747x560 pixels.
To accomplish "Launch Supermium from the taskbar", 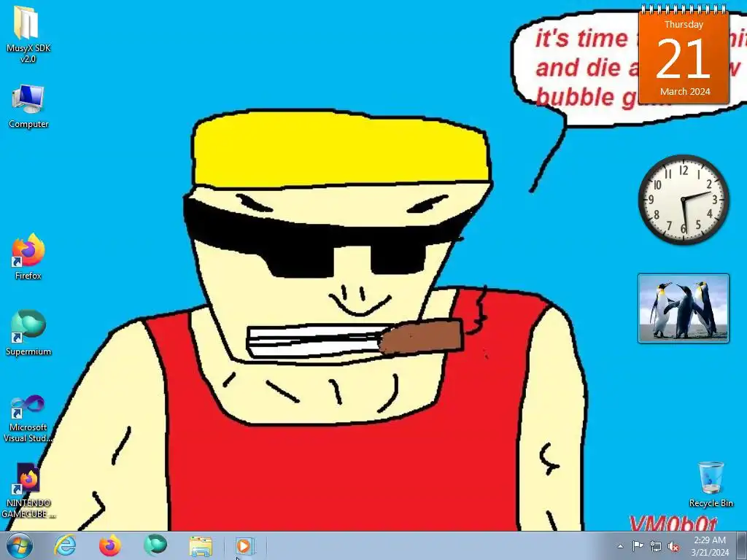I will [x=155, y=545].
